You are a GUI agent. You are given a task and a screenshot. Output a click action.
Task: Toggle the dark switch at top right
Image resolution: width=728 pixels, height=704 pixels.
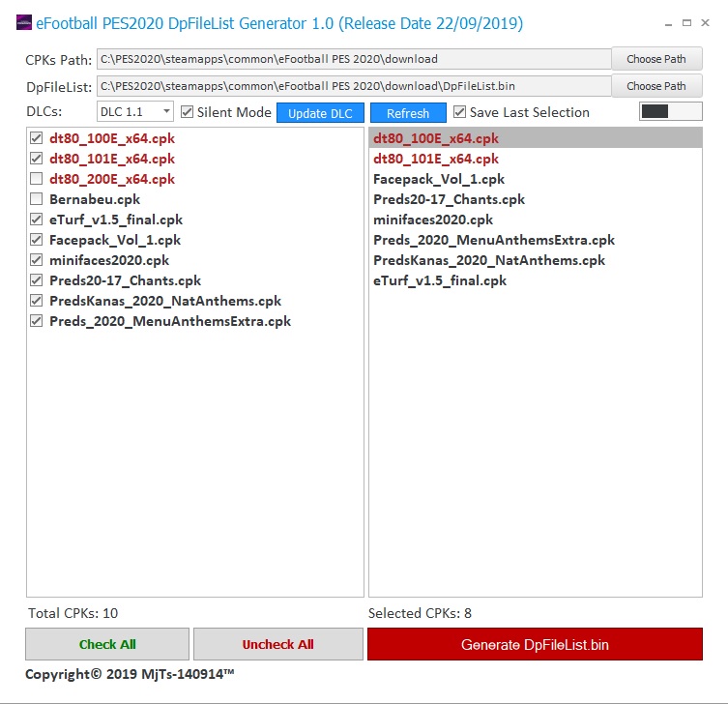[670, 111]
